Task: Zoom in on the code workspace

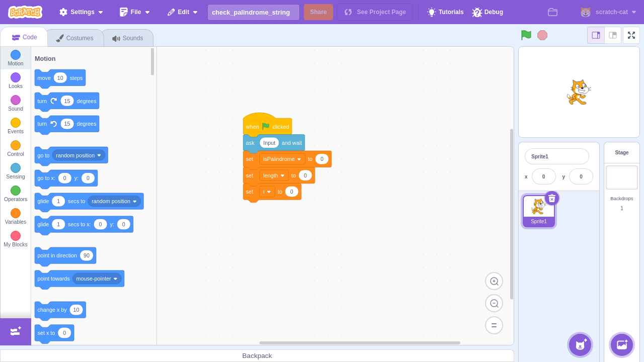Action: click(494, 281)
